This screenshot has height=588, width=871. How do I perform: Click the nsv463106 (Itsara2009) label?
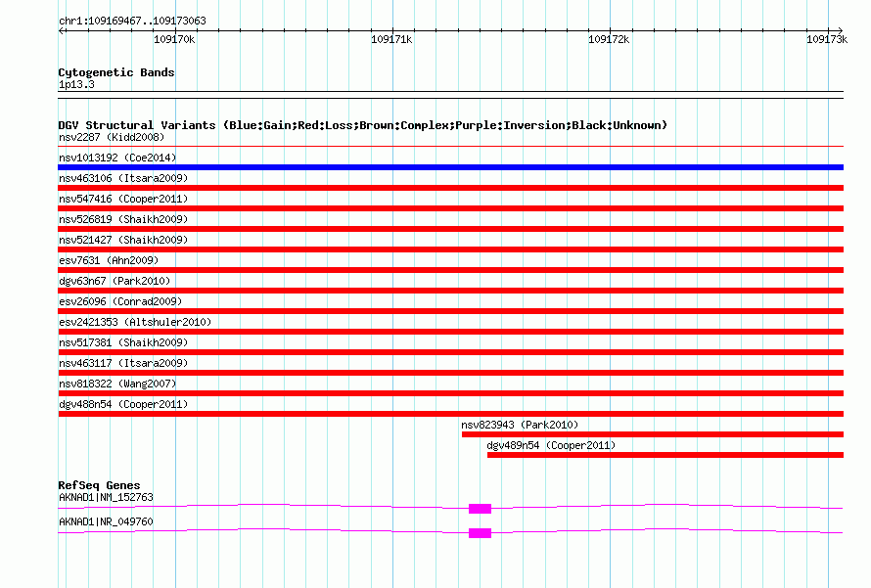pyautogui.click(x=123, y=178)
